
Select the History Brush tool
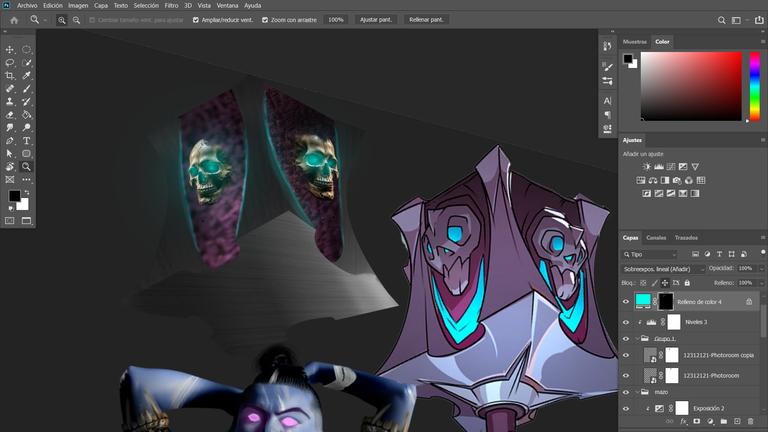click(x=26, y=101)
